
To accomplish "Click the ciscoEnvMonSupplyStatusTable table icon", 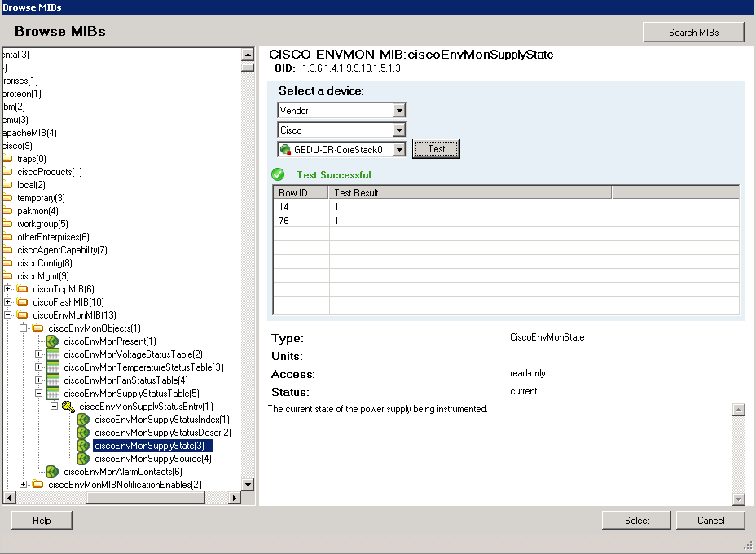I will pos(53,394).
